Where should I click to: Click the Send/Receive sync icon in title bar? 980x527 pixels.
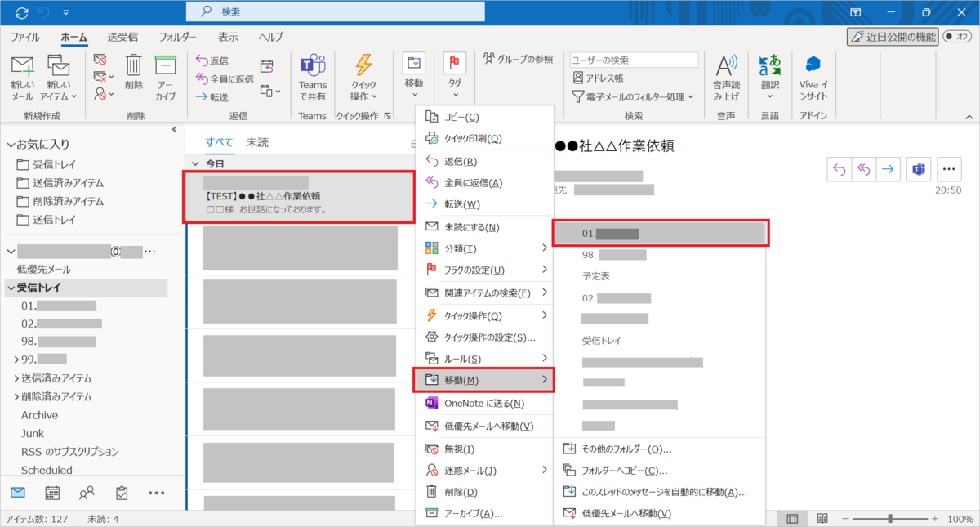pos(21,12)
